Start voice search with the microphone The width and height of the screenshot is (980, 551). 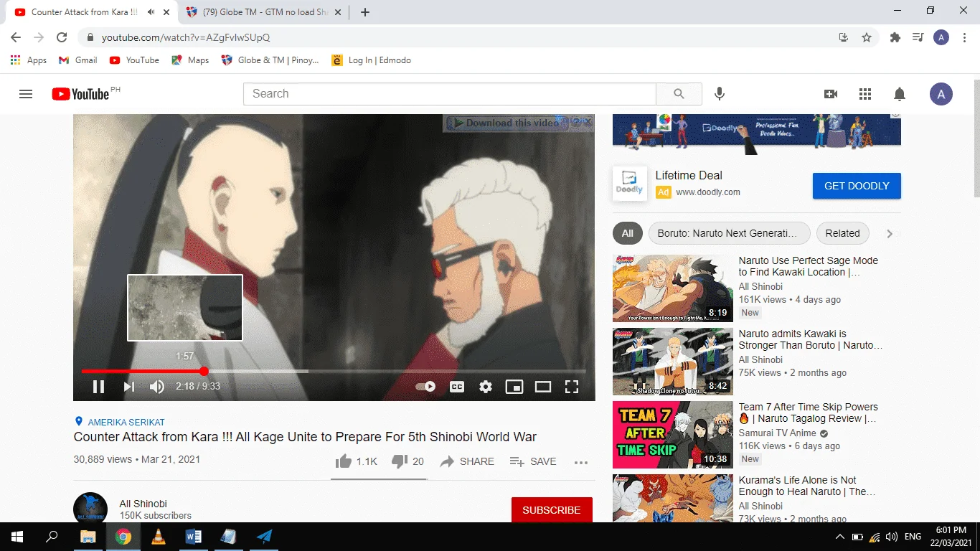(720, 94)
